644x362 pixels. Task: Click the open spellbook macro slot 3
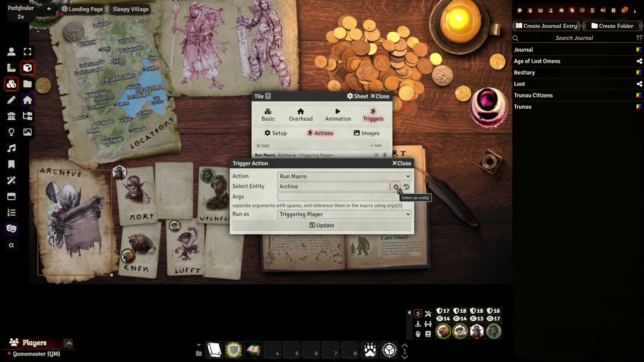[x=253, y=350]
